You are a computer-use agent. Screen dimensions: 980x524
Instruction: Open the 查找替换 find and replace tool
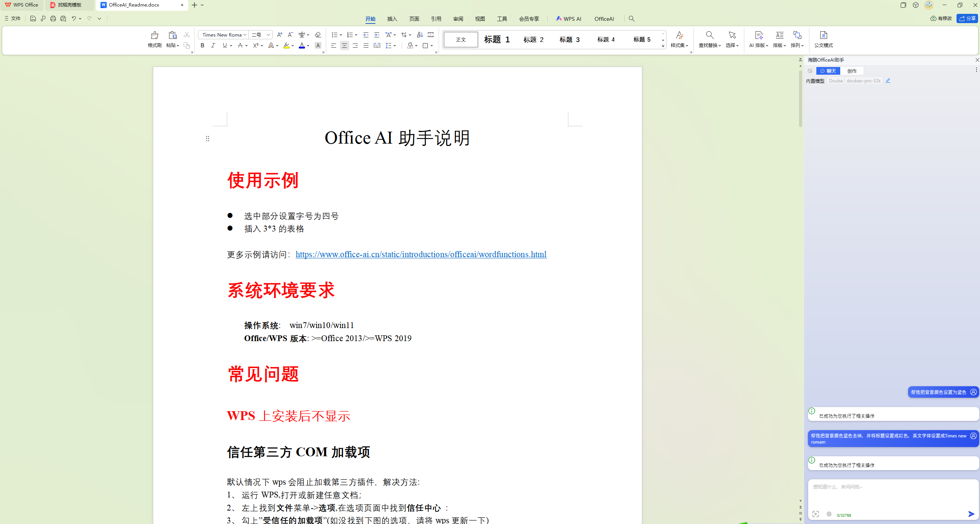(x=710, y=39)
